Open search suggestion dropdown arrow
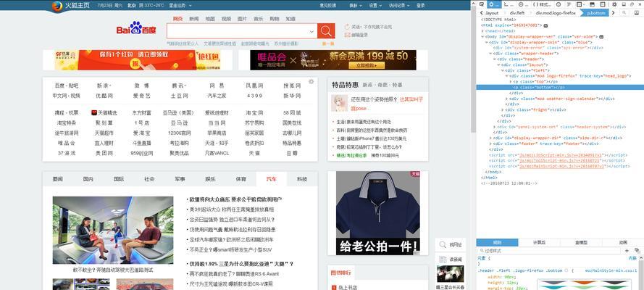The image size is (644, 290). [312, 30]
